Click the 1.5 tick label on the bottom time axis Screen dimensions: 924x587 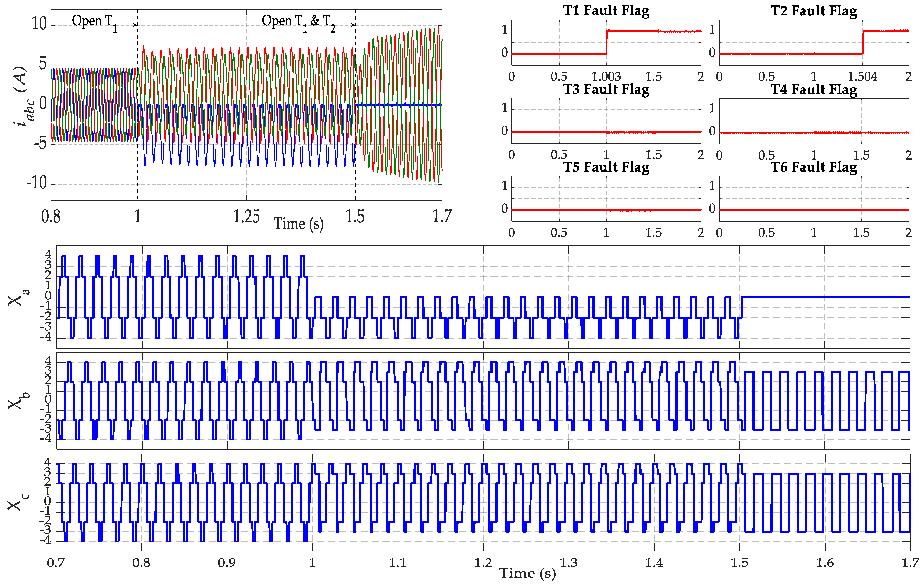(739, 563)
